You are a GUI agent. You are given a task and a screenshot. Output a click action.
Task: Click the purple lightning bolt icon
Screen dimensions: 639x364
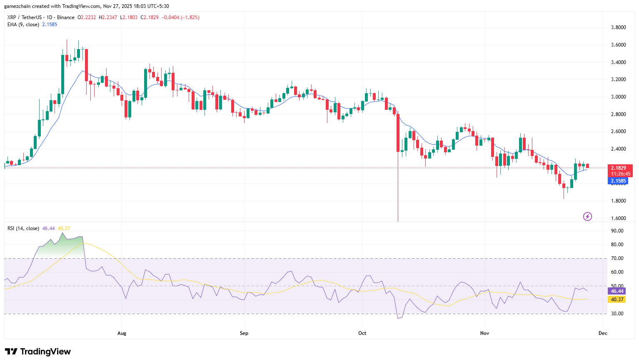click(587, 216)
